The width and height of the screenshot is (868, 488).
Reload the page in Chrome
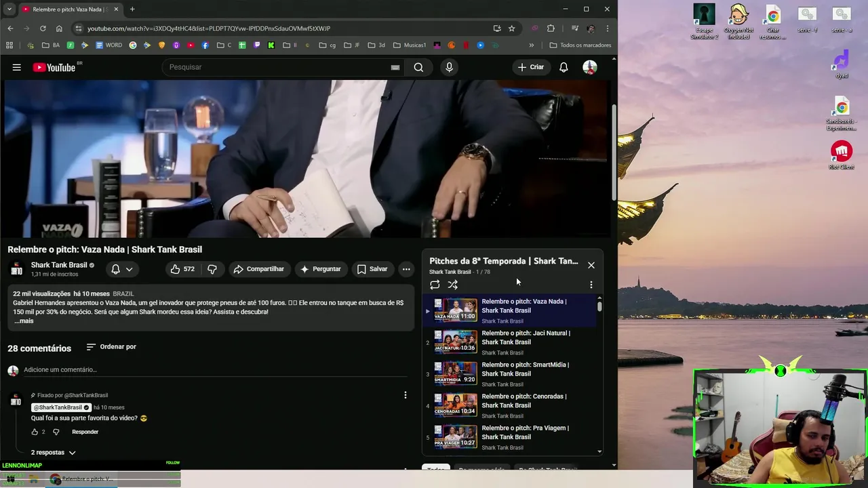[43, 28]
